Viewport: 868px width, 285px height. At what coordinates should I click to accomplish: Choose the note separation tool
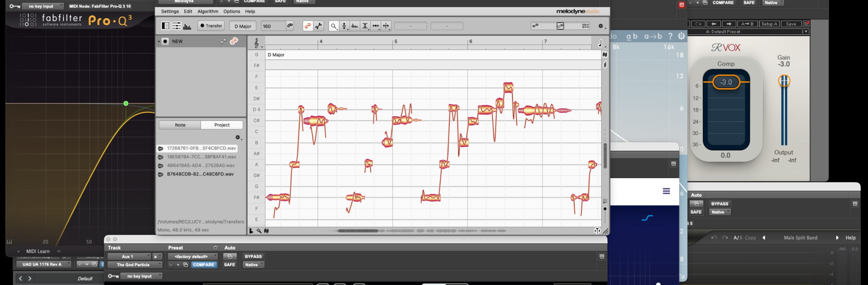386,26
